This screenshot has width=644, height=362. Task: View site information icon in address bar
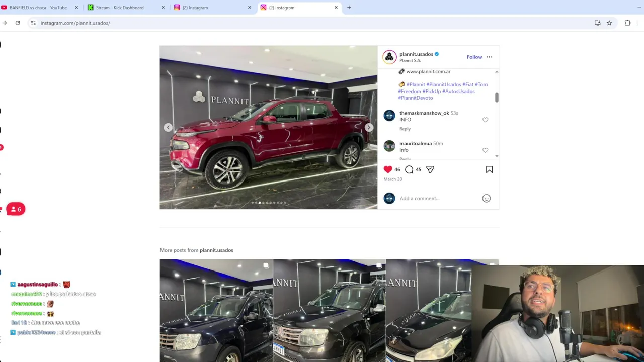click(x=33, y=23)
